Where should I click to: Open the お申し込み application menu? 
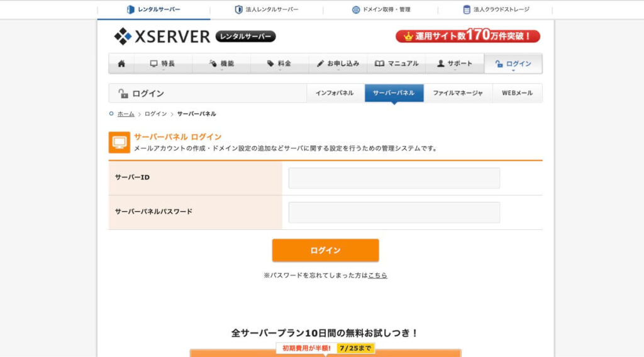pyautogui.click(x=338, y=64)
